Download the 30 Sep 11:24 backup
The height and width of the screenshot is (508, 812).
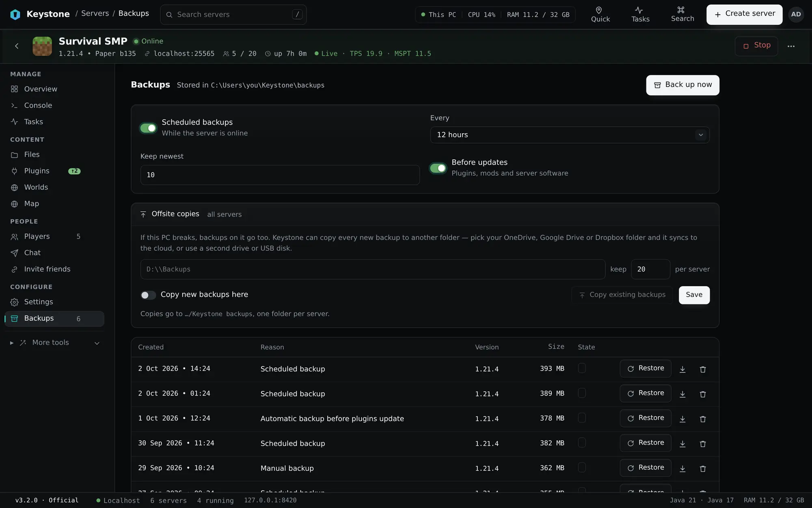682,443
